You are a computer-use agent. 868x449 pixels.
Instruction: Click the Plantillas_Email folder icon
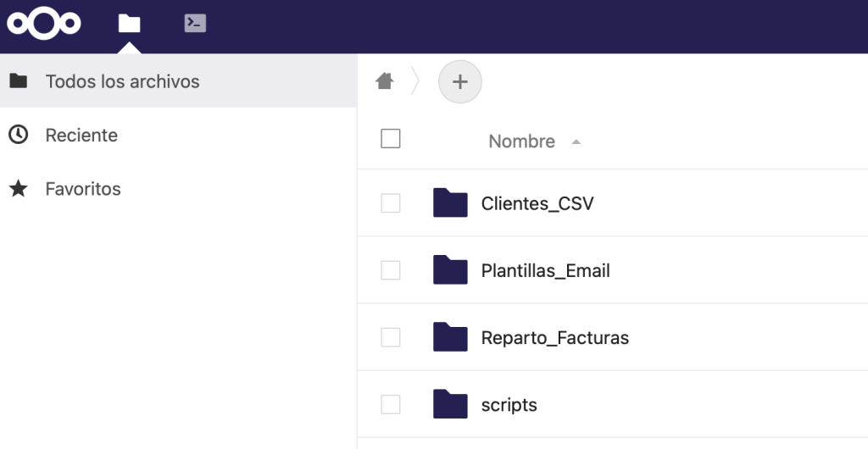point(450,270)
